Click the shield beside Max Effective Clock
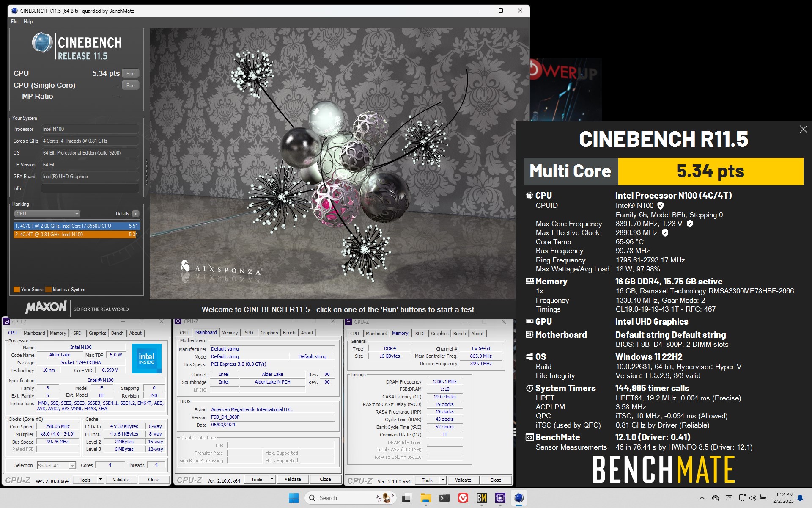 (x=665, y=233)
